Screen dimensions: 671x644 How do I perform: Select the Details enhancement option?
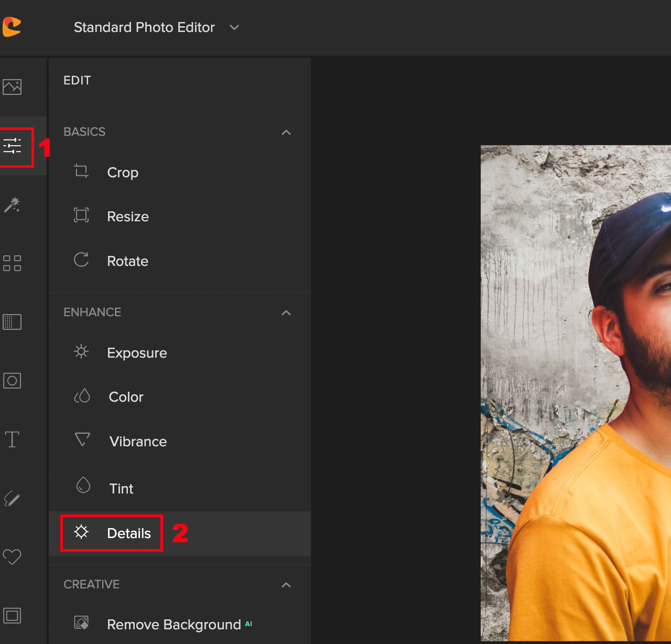click(129, 533)
